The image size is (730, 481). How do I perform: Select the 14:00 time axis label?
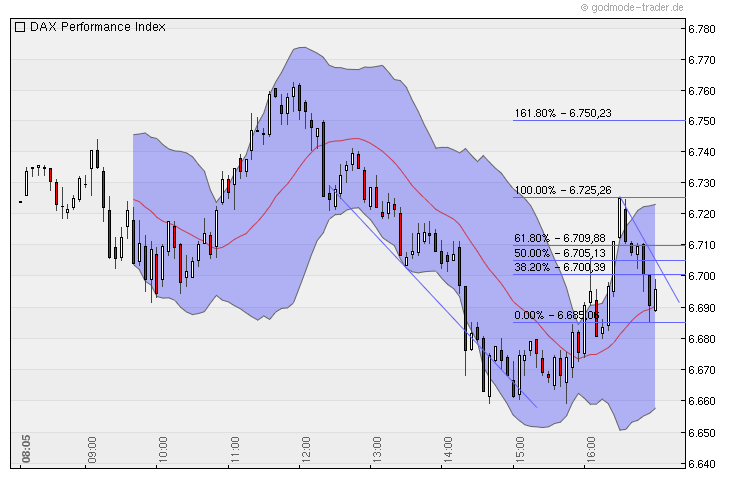click(x=447, y=450)
